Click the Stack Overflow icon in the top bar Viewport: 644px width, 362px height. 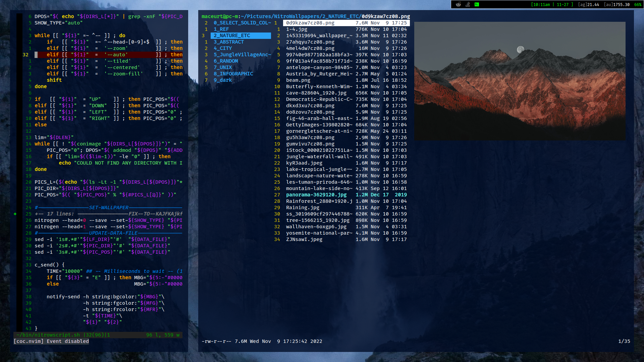468,4
